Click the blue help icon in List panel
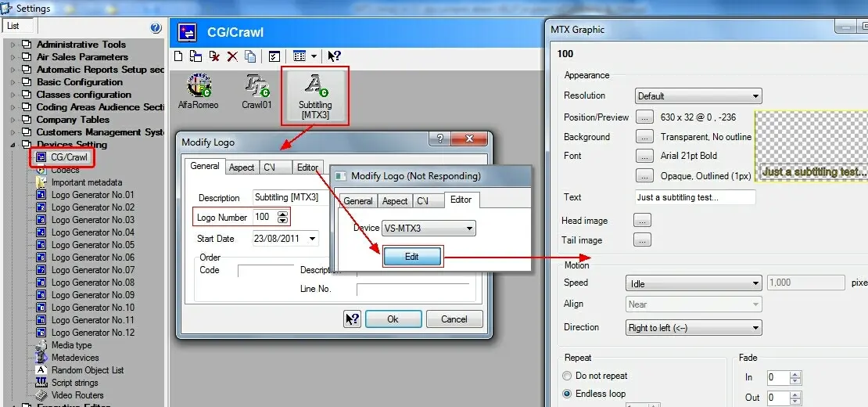The width and height of the screenshot is (868, 407). 156,28
